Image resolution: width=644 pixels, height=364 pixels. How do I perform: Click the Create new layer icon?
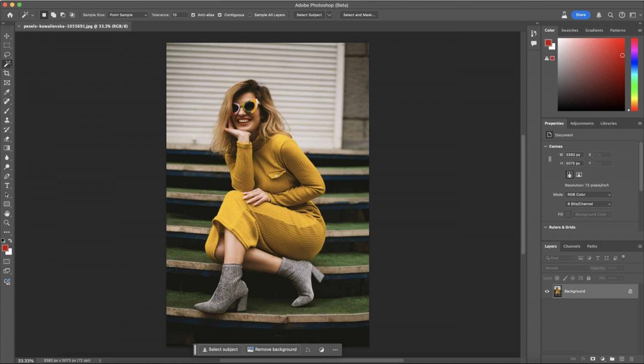coord(621,359)
